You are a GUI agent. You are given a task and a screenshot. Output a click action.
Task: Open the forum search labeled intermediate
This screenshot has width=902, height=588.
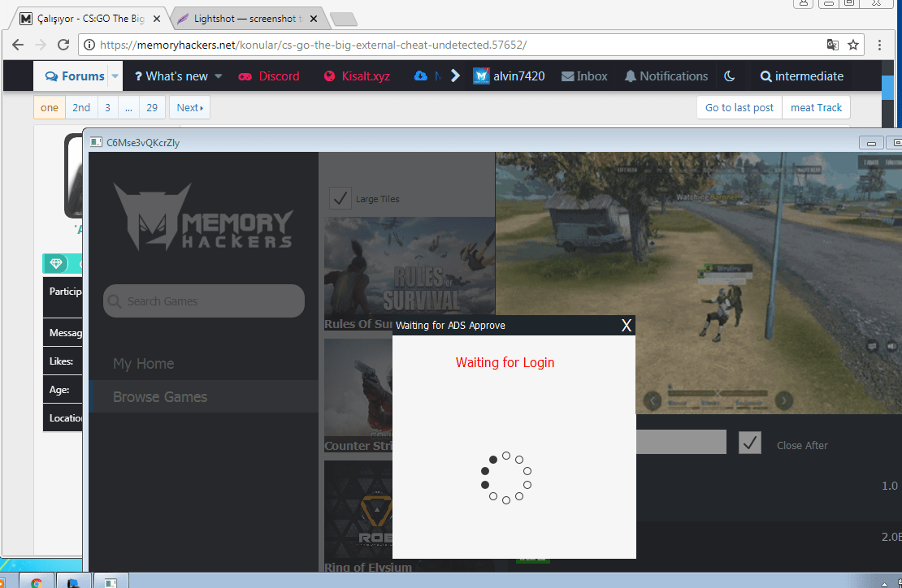point(802,76)
